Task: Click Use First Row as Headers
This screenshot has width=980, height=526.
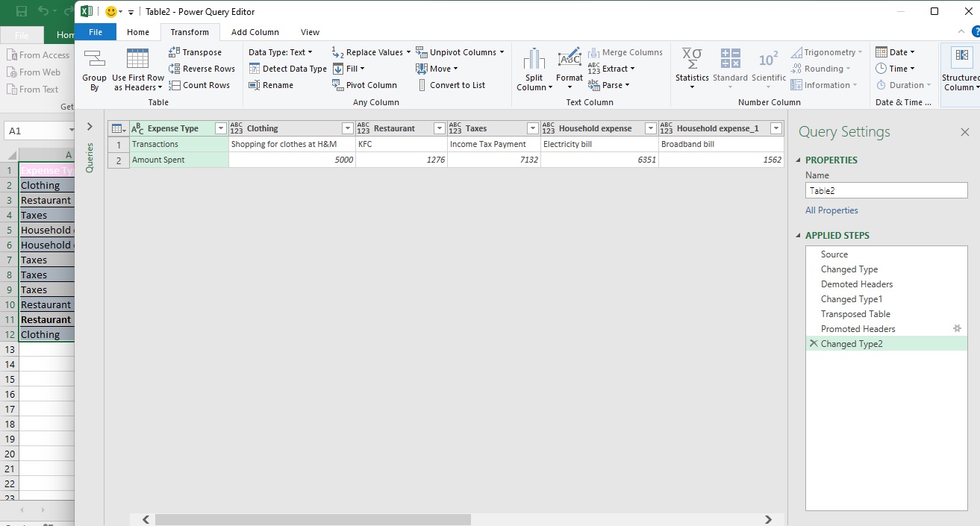Action: 137,69
